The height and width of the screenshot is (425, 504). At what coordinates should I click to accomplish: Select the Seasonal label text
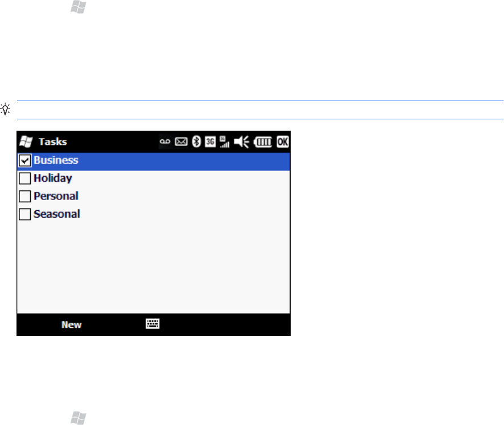[x=57, y=214]
